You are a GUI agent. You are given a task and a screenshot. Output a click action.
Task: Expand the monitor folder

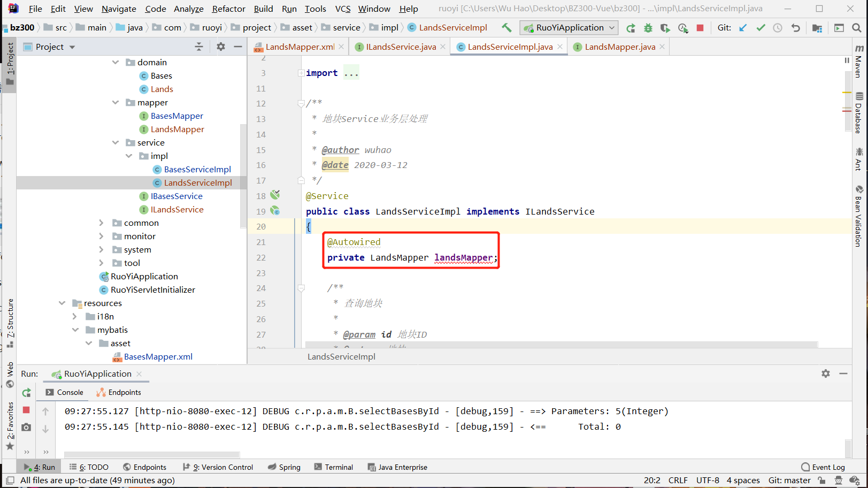click(102, 236)
